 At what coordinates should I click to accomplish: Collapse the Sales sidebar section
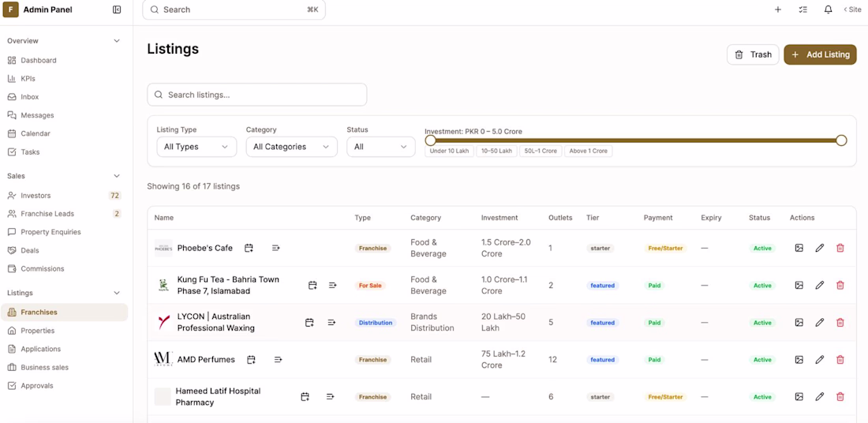click(x=117, y=176)
